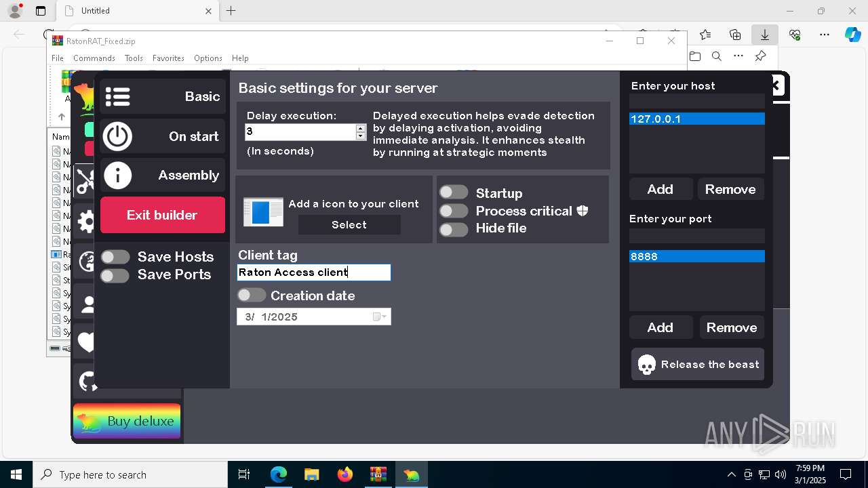
Task: Enable the Startup switch
Action: click(x=454, y=192)
